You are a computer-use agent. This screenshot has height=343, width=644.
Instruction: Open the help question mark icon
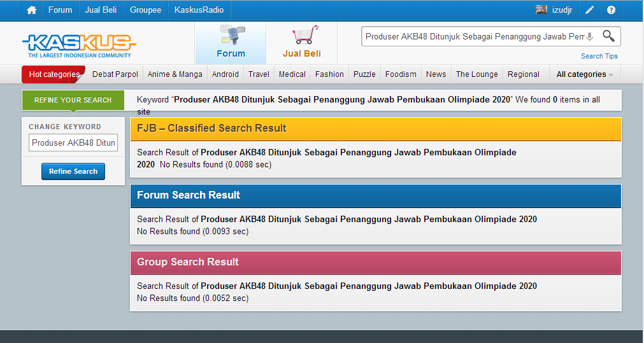[x=611, y=10]
